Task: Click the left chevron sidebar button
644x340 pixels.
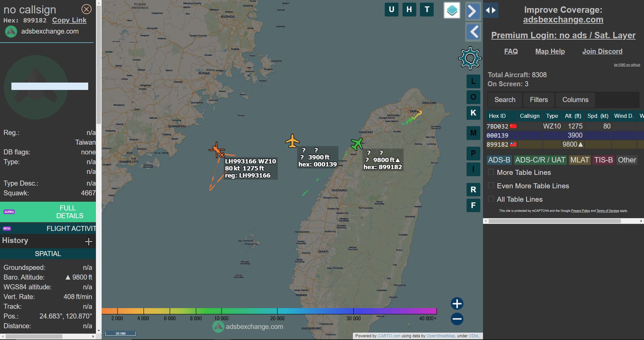Action: (473, 32)
